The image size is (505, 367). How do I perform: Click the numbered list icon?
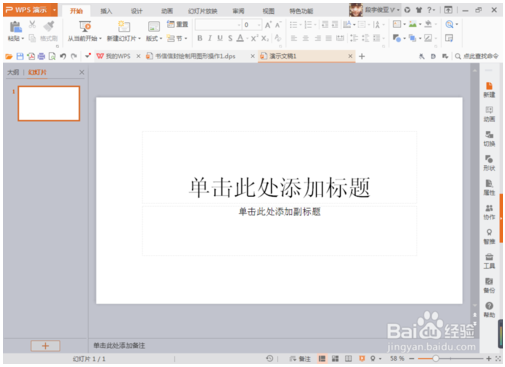coord(308,25)
